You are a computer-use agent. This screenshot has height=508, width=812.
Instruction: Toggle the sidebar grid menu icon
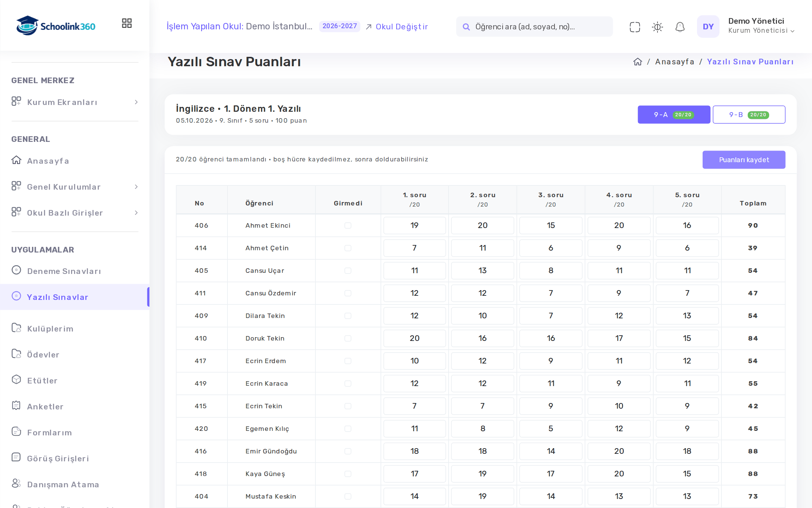point(127,23)
